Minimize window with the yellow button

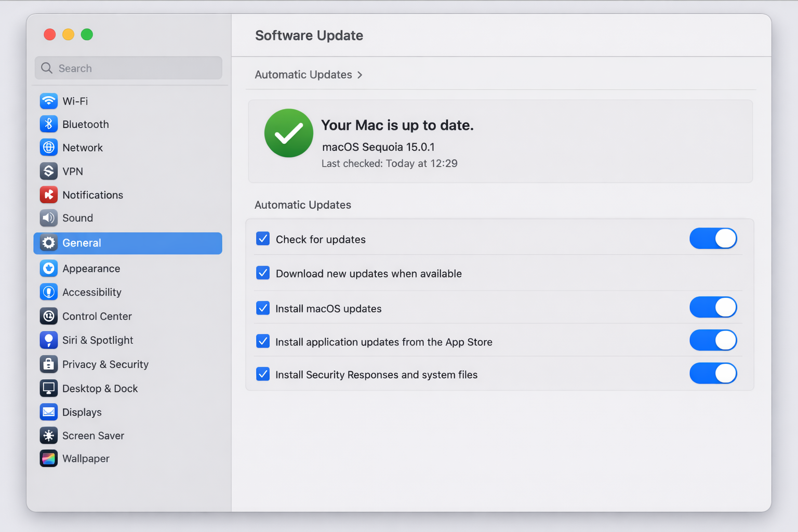(68, 34)
